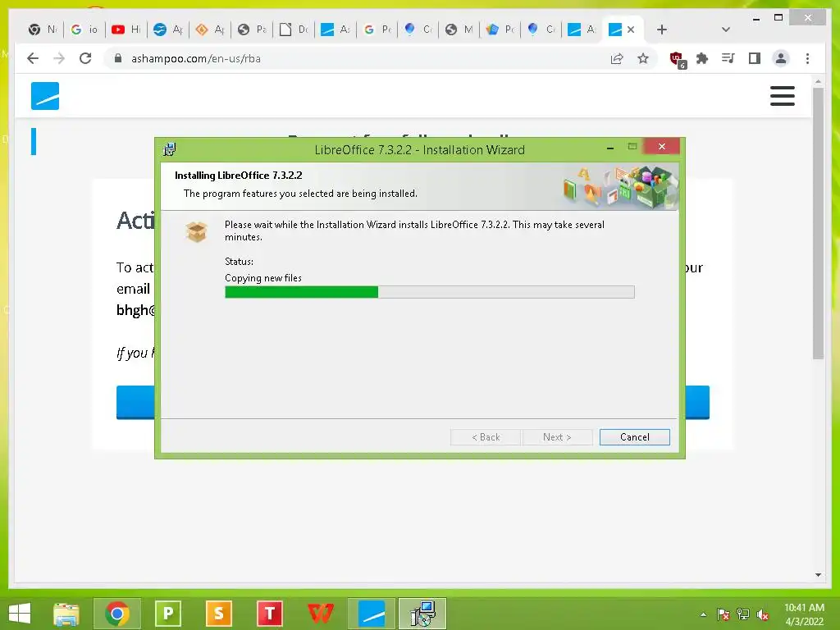Open the Extensions puzzle-piece menu
This screenshot has height=630, width=840.
pos(702,58)
